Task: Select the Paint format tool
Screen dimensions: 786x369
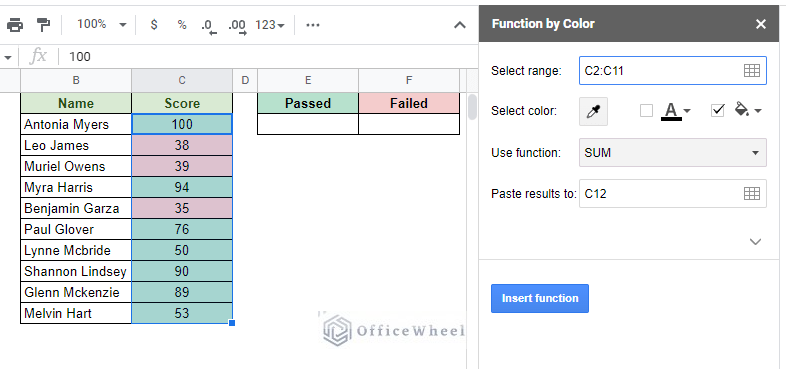Action: (x=44, y=25)
